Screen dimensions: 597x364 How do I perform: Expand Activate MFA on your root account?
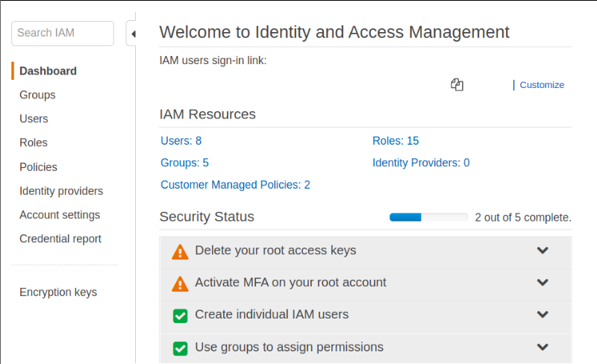[543, 283]
